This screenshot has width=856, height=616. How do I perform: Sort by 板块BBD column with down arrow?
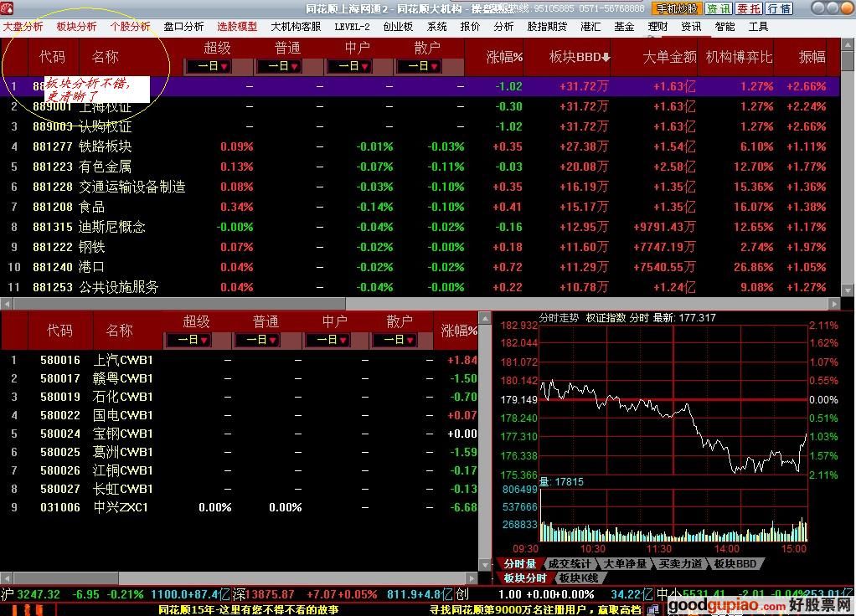pos(580,57)
